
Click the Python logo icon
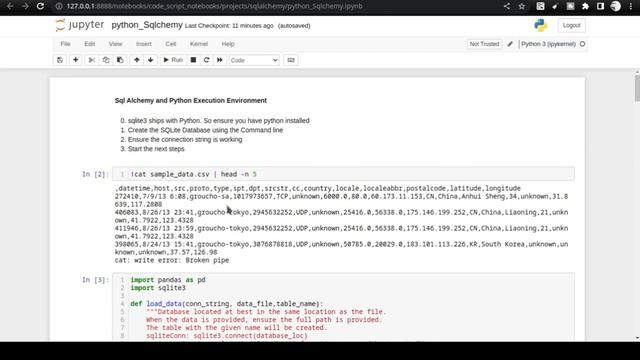tap(541, 25)
